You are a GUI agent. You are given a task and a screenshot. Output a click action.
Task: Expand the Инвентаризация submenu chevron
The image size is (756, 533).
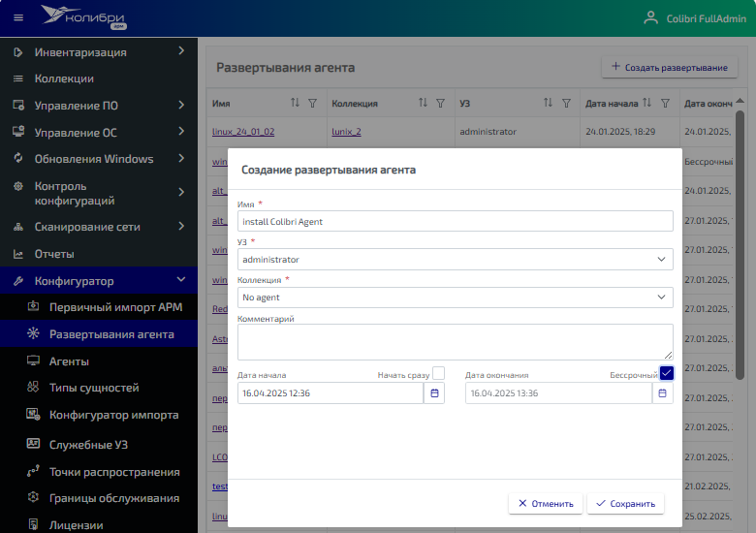(x=181, y=50)
